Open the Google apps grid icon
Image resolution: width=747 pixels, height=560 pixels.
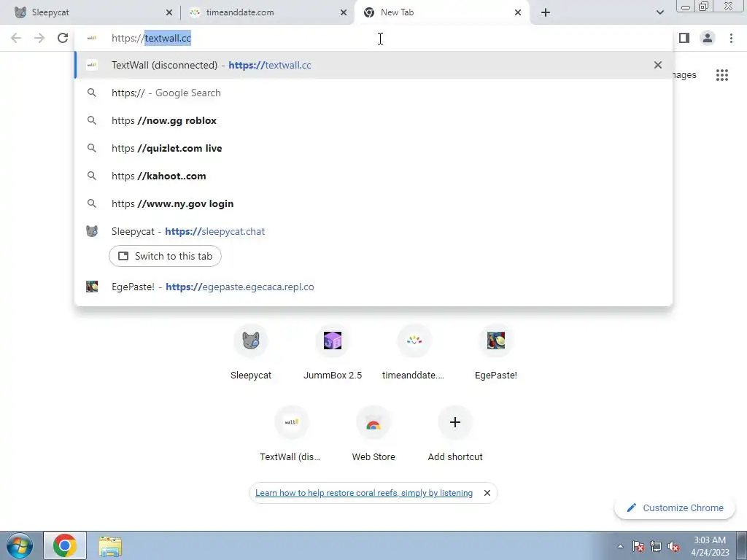coord(721,75)
